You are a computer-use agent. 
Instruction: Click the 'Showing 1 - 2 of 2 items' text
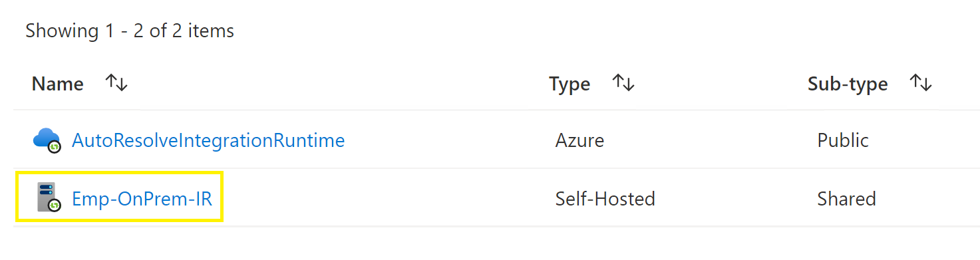130,31
